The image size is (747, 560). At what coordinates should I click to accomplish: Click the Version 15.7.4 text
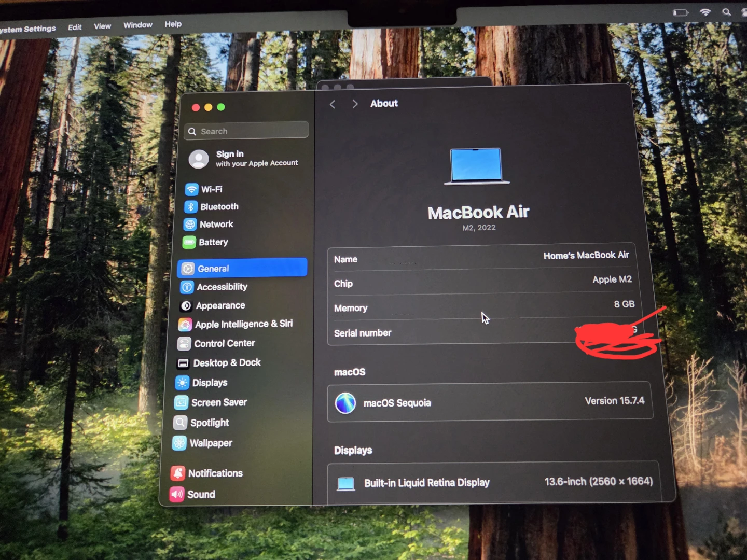[615, 401]
